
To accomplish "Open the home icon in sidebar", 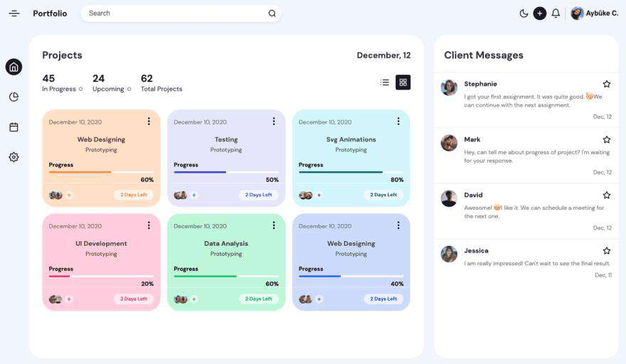I will pos(14,67).
